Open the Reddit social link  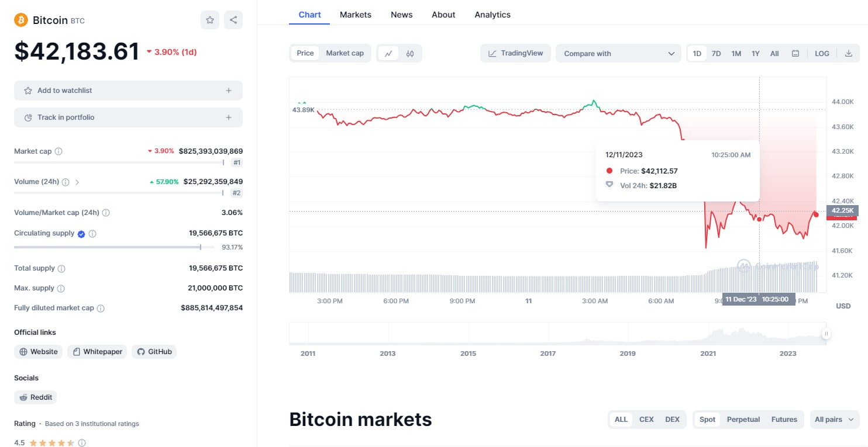pyautogui.click(x=35, y=397)
